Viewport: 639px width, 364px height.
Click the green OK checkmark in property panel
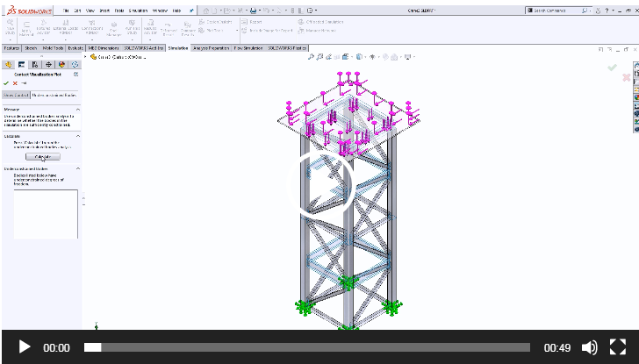[x=7, y=83]
